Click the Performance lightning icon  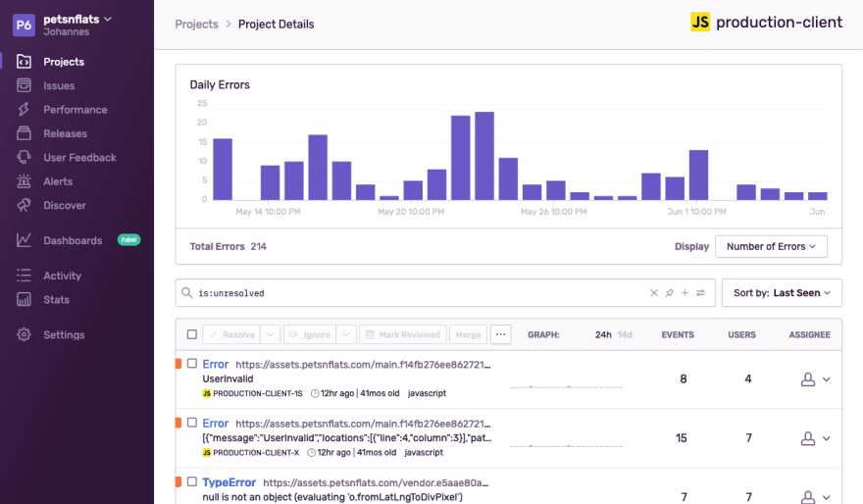[x=24, y=110]
